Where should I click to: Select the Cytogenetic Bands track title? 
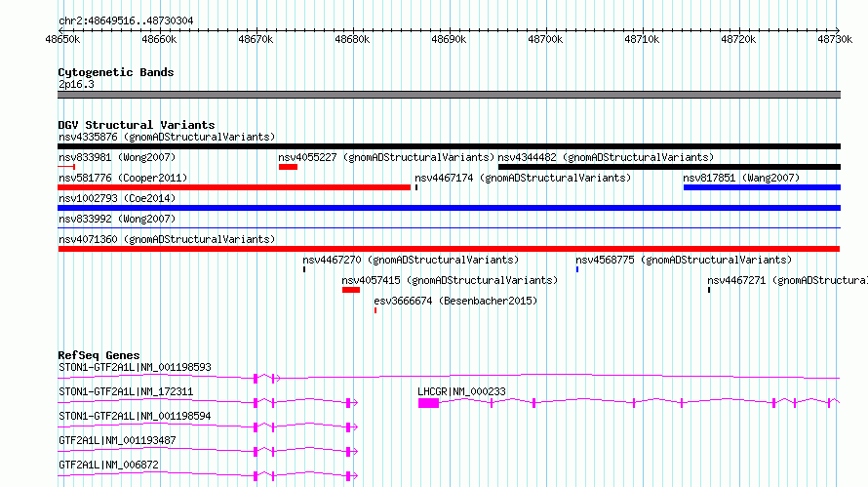tap(116, 72)
